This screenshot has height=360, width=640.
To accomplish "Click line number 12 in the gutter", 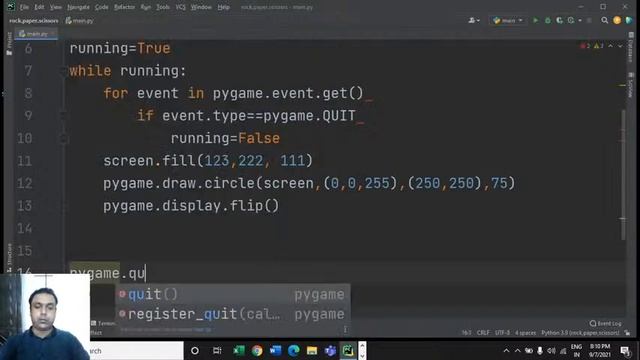I will pos(24,183).
